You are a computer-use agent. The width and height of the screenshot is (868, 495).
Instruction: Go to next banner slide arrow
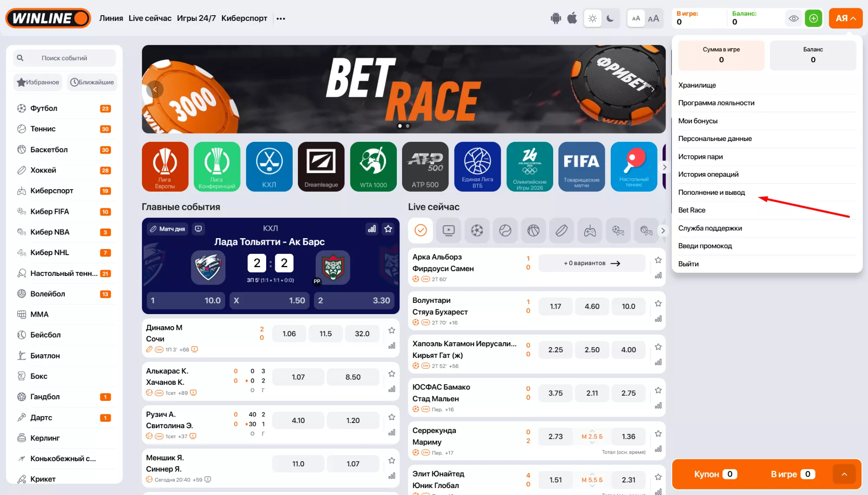point(653,89)
